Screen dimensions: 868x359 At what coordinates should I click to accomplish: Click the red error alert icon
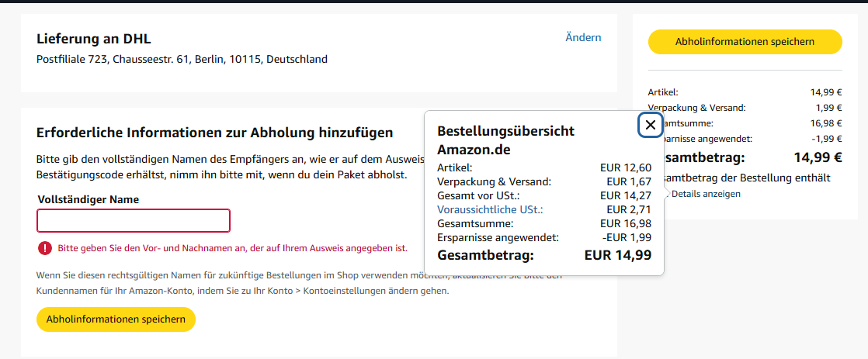[45, 248]
